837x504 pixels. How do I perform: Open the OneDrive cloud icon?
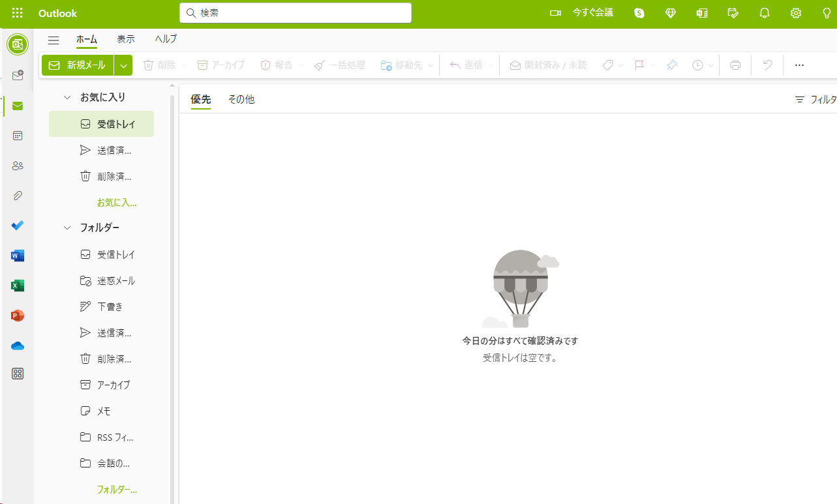point(18,346)
